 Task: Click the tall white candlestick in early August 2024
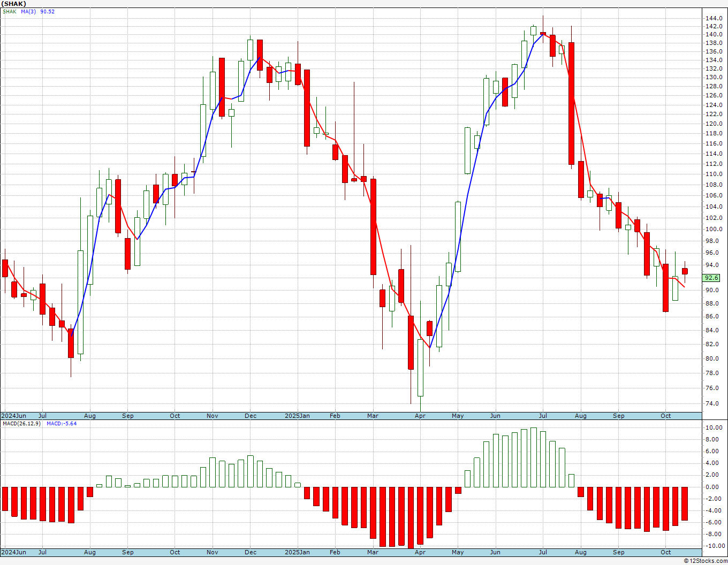coord(80,302)
